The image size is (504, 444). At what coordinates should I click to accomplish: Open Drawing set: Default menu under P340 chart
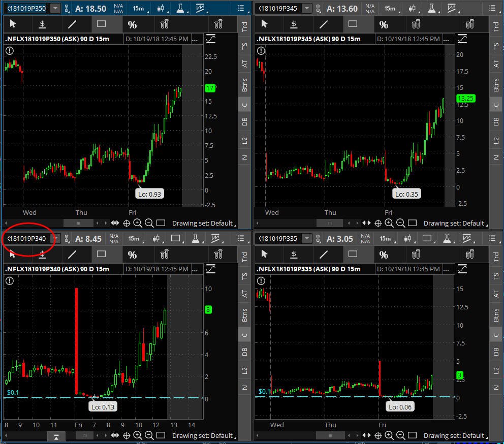[x=204, y=436]
